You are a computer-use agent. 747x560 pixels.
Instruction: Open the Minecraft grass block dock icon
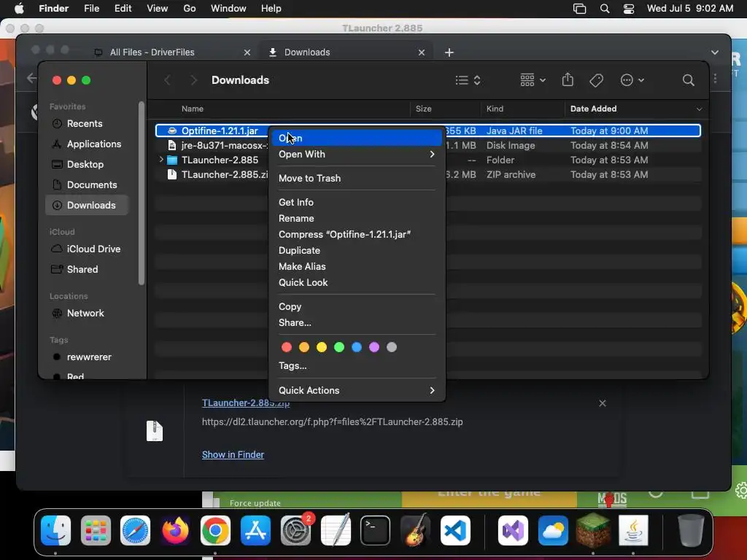click(x=593, y=530)
